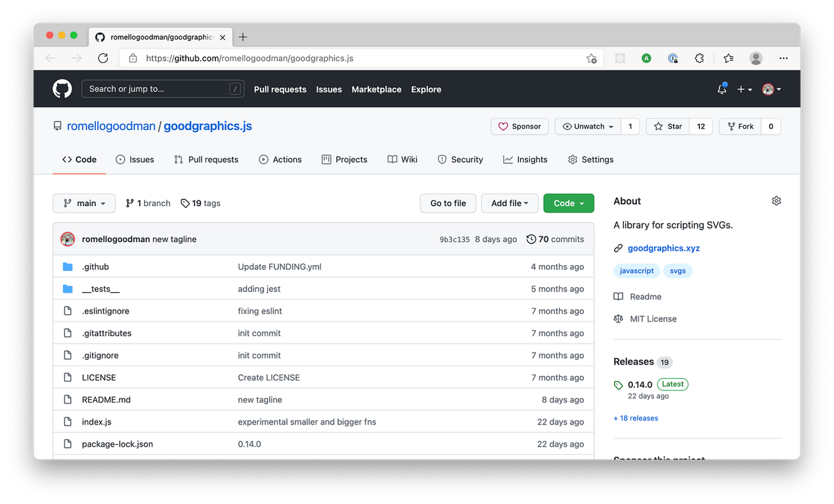The image size is (834, 504).
Task: Reload the page with browser refresh icon
Action: tap(103, 58)
